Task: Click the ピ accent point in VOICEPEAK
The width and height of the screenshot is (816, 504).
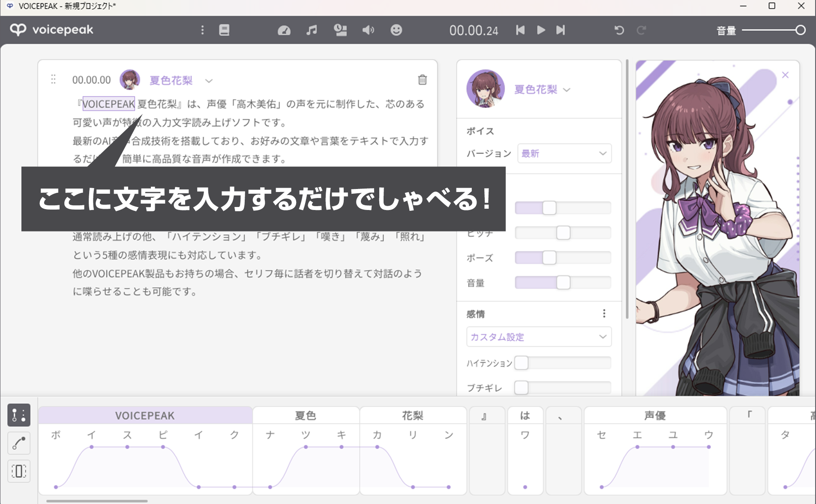Action: pos(163,447)
